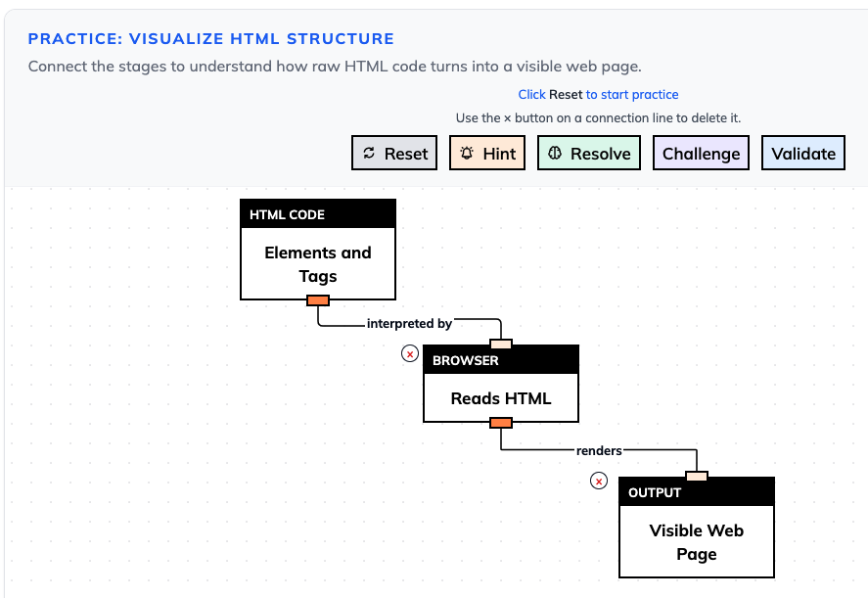Click the 'interpreted by' connection label

[x=410, y=323]
